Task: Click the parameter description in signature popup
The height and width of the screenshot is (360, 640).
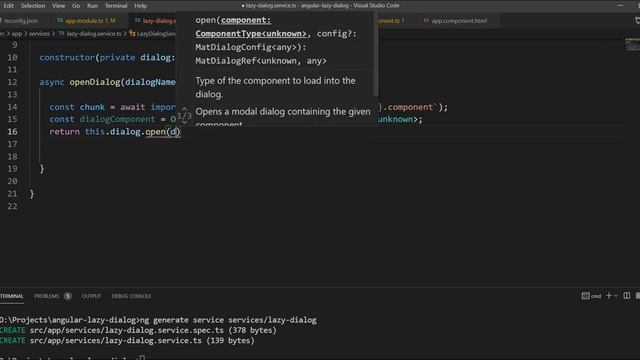Action: [275, 87]
